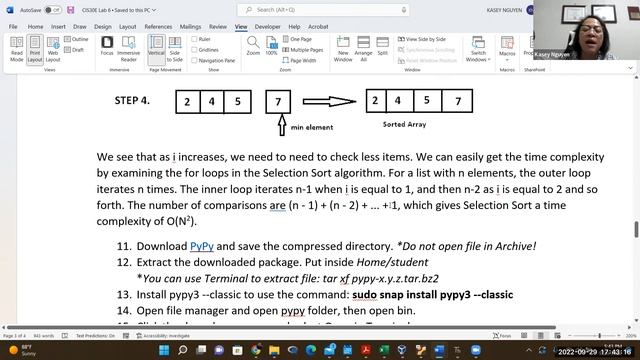Click Focus button in status bar
This screenshot has height=360, width=640.
(502, 336)
